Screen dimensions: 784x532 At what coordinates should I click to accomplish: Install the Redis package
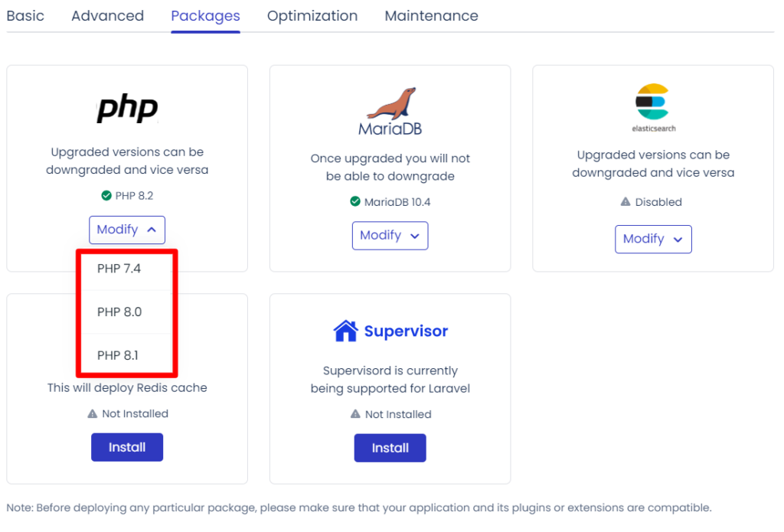126,447
